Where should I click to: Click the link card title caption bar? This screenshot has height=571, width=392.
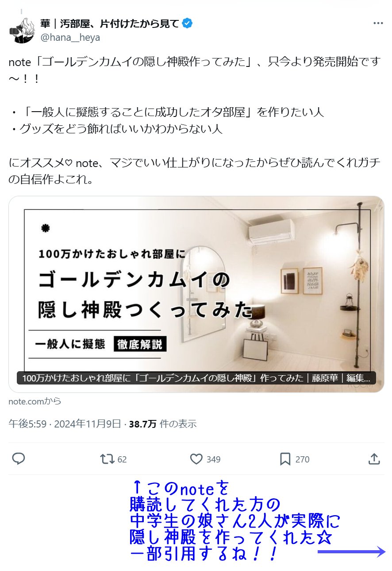click(x=196, y=378)
